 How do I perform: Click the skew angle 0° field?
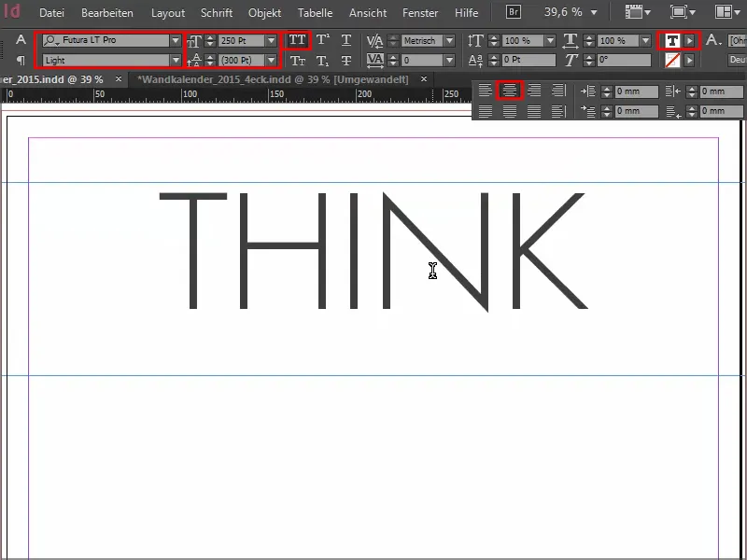(x=624, y=61)
